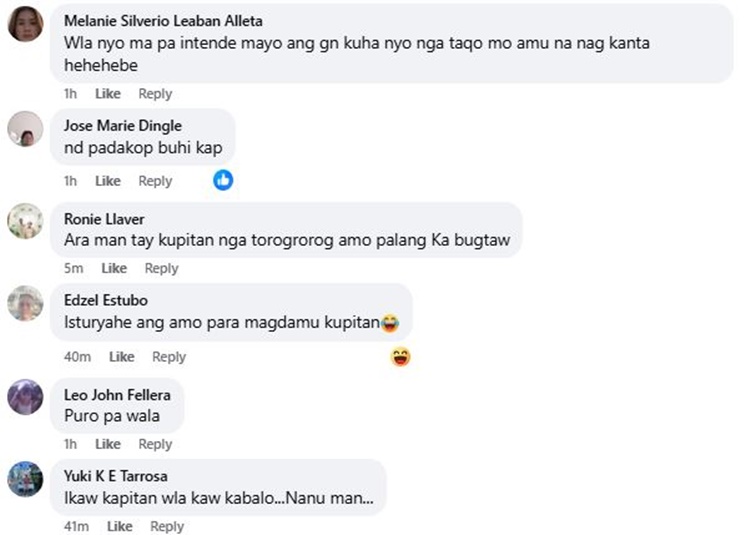
Task: Open Yuki K E Tarrosa's name link
Action: [x=118, y=477]
